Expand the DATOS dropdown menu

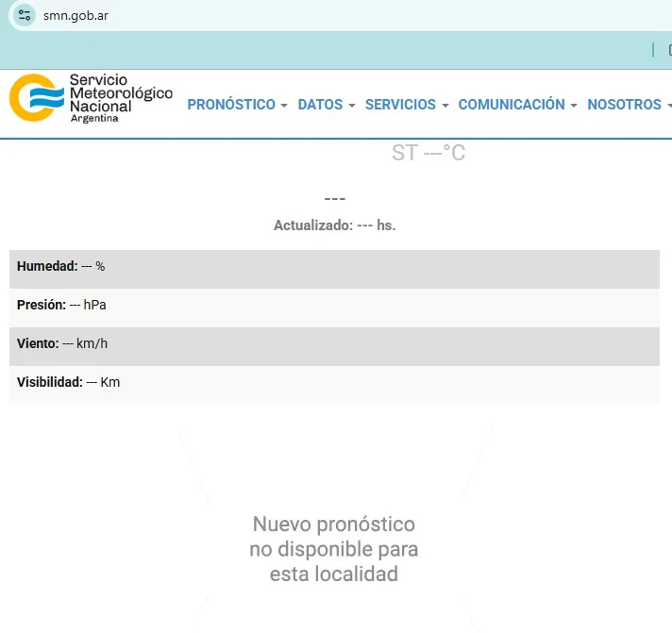coord(327,105)
